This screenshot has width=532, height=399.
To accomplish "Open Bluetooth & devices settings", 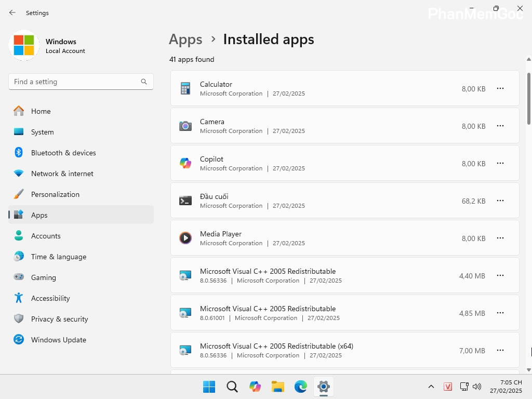I will (64, 153).
